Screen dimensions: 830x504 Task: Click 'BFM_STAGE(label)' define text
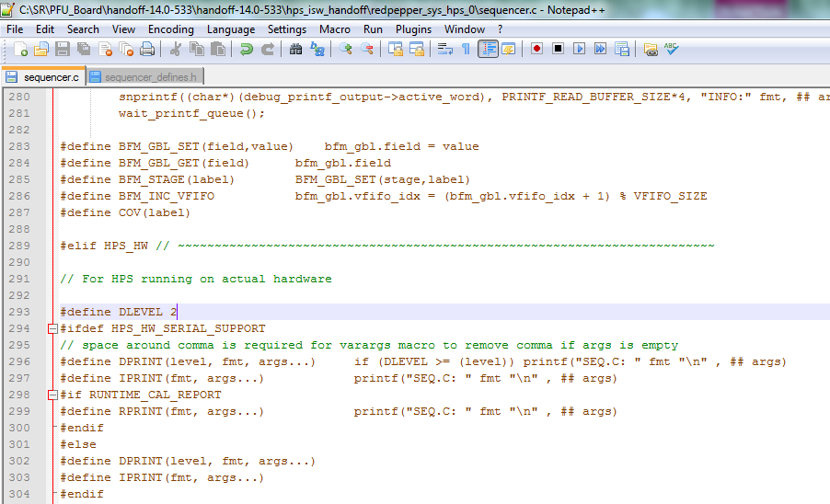(177, 180)
